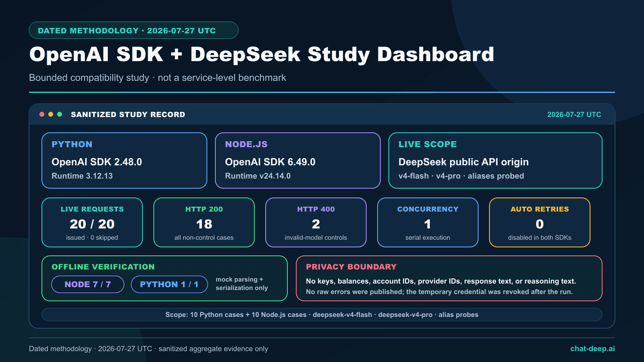
Task: Click the 'No keys, balances, account IDs' line
Action: pyautogui.click(x=441, y=281)
